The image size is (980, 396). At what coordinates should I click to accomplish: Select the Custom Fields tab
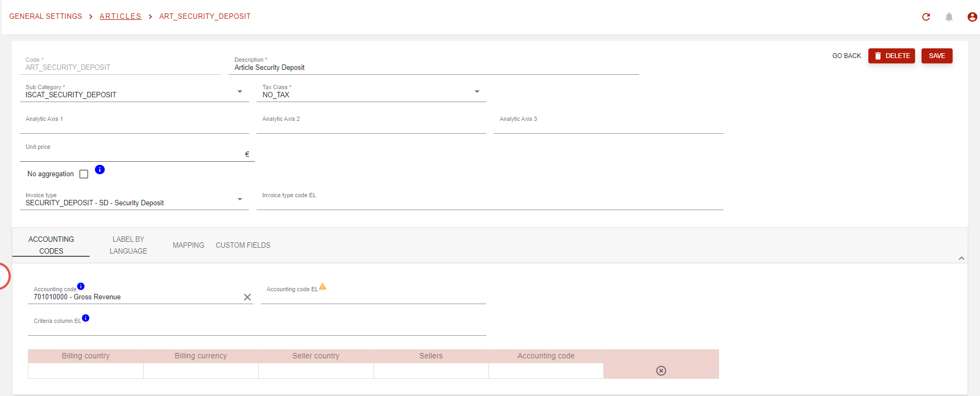tap(243, 245)
